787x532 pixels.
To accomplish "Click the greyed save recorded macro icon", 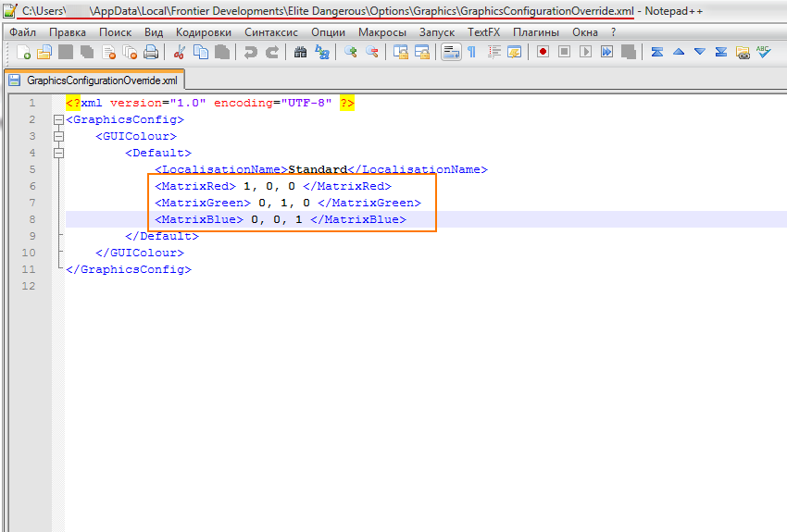I will 629,52.
